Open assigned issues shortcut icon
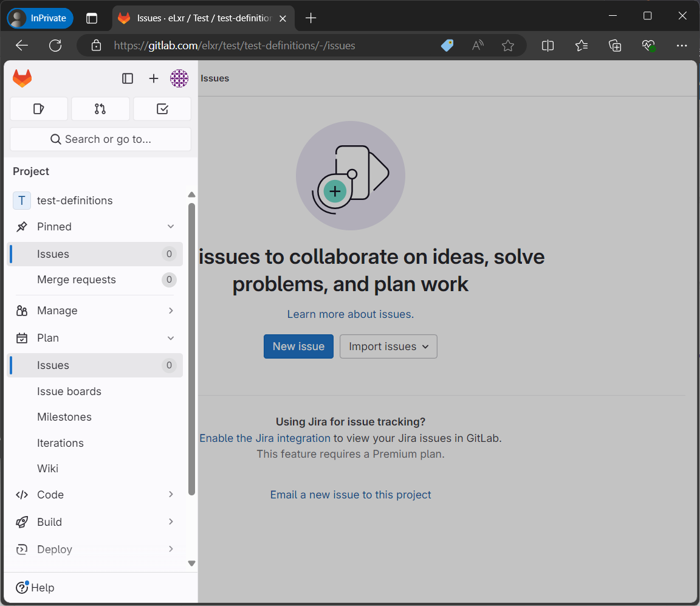This screenshot has width=700, height=606. 39,109
